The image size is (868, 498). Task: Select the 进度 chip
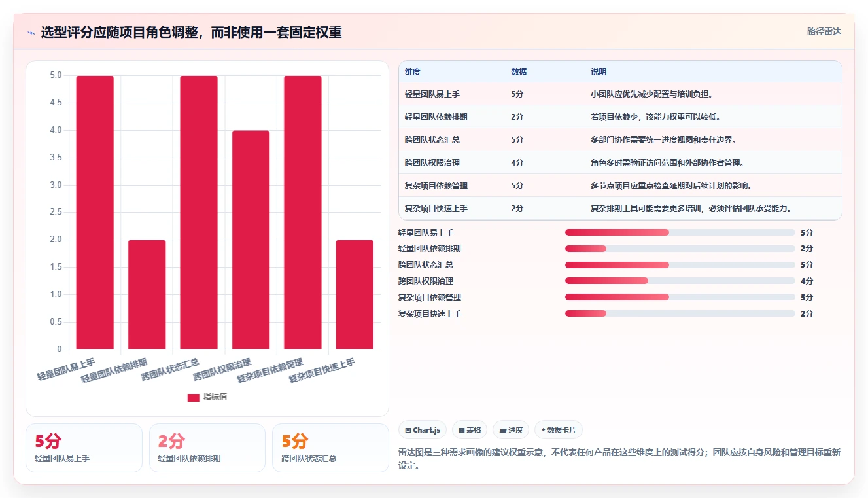tap(511, 430)
